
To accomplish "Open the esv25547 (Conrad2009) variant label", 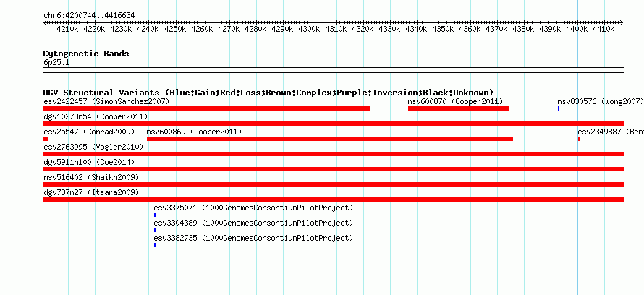I will [89, 132].
